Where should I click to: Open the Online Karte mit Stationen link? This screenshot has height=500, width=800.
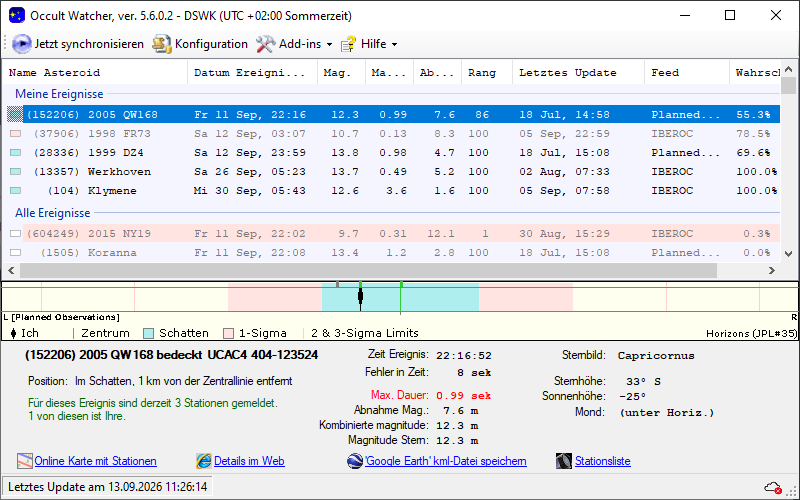[95, 461]
